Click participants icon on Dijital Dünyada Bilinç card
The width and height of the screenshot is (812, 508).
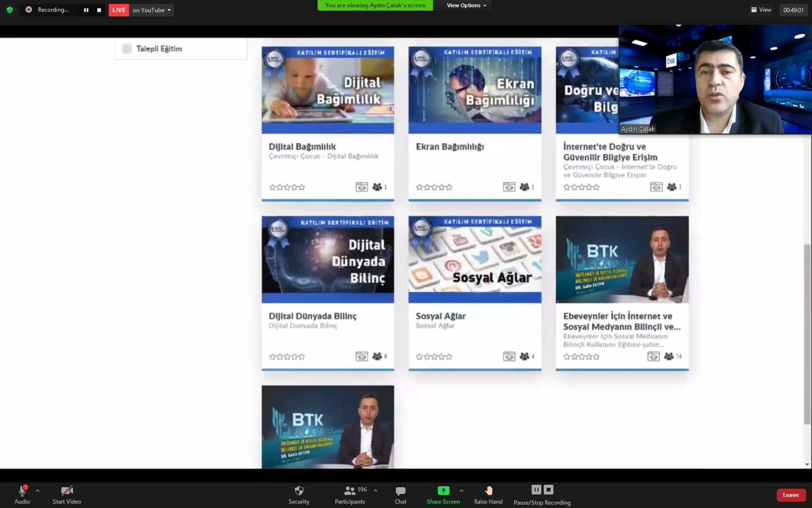[x=377, y=356]
